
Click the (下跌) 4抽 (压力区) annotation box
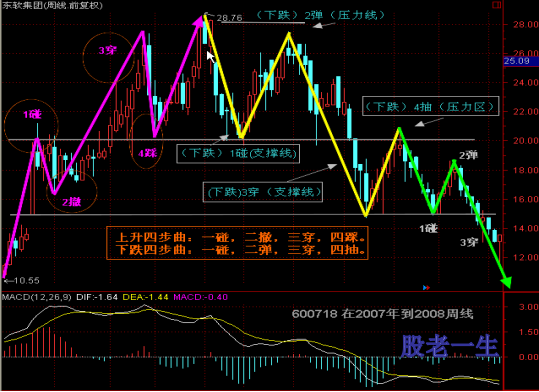click(430, 106)
